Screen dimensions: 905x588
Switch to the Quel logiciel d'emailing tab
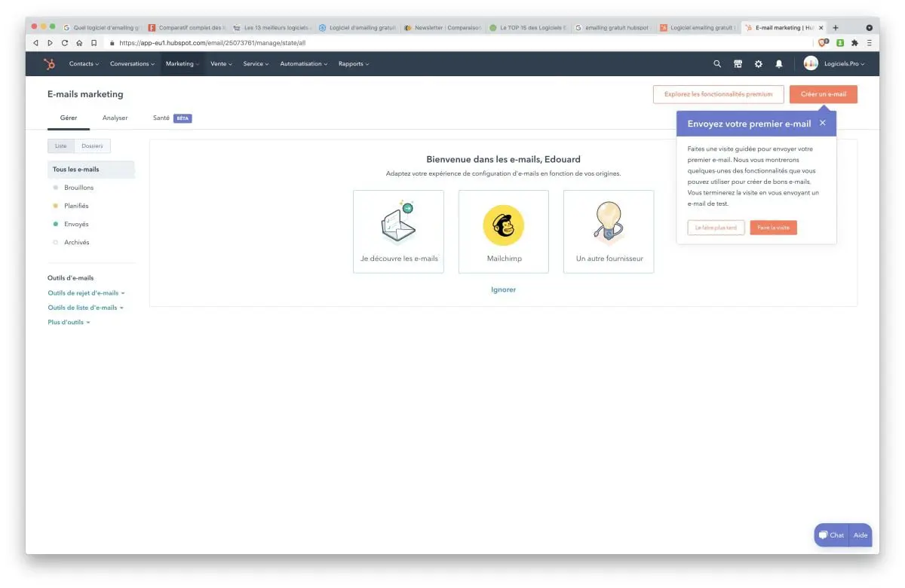(x=101, y=28)
